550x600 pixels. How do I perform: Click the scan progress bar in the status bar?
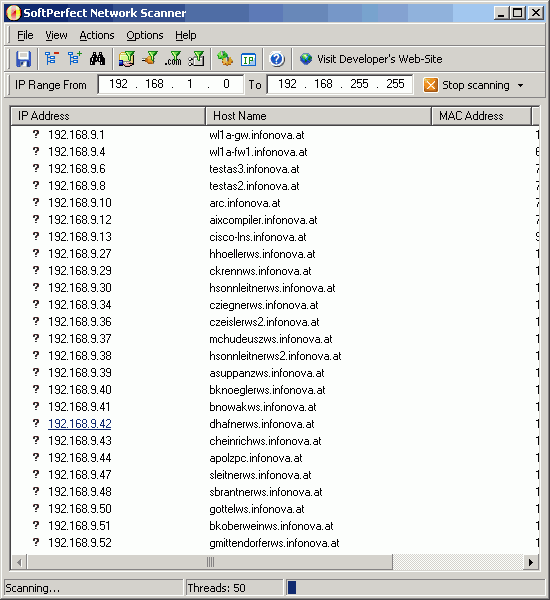pos(416,588)
